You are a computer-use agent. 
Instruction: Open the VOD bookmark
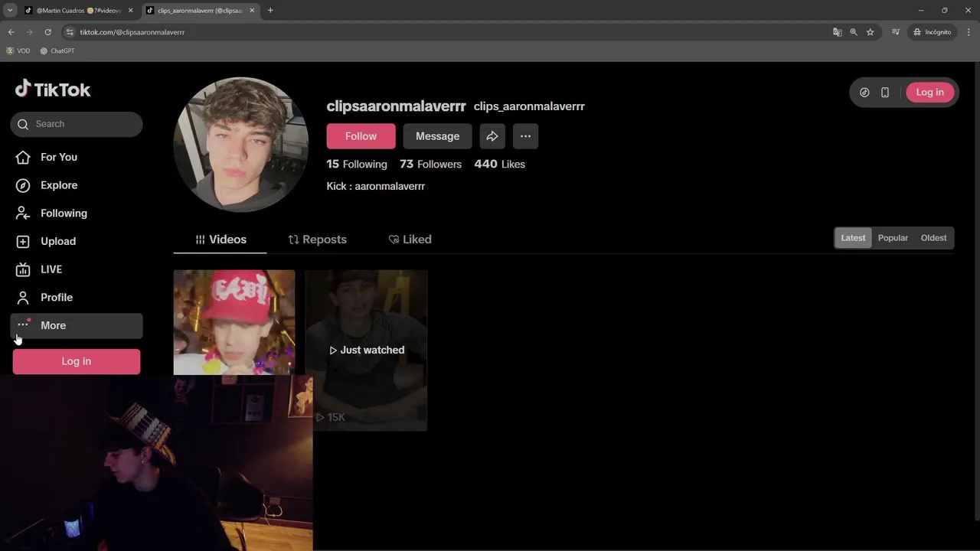coord(18,51)
